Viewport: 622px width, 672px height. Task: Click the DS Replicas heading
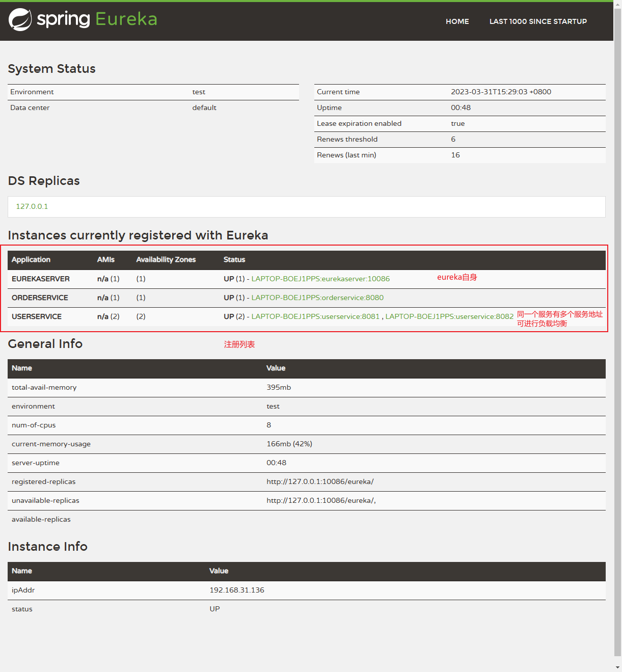coord(44,181)
